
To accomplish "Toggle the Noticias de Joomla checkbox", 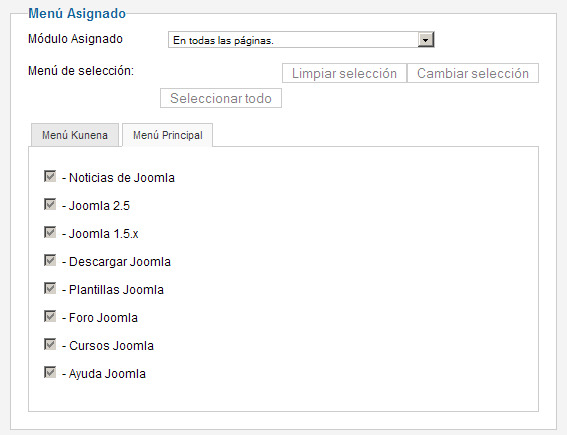I will click(x=50, y=176).
